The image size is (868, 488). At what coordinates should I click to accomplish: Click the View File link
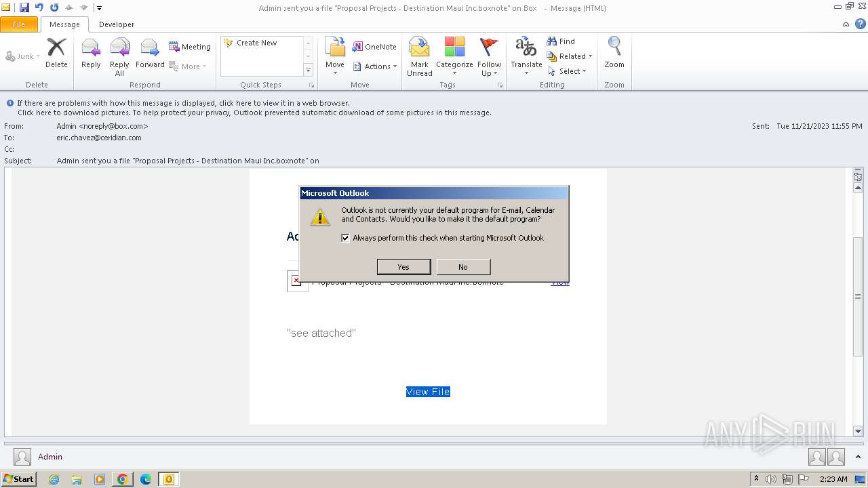428,392
